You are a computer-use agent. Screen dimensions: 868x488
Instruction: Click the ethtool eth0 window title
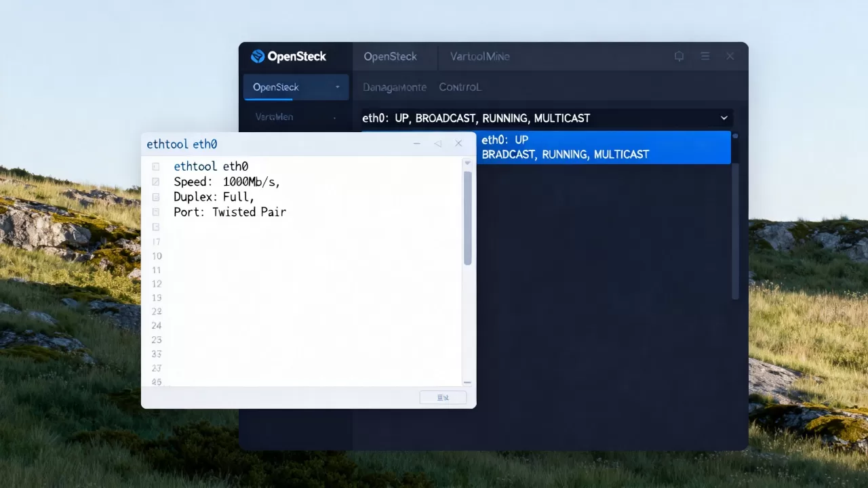[x=182, y=144]
